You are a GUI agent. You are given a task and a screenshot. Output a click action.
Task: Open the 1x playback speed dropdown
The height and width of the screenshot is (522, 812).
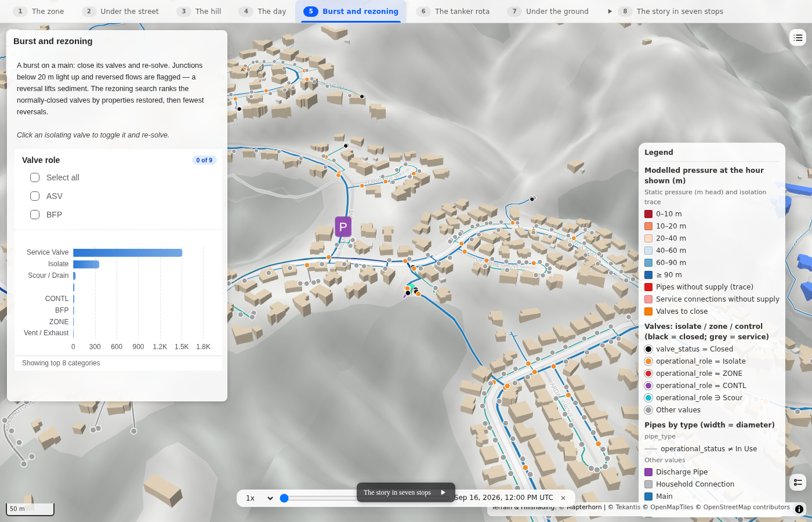pos(259,498)
